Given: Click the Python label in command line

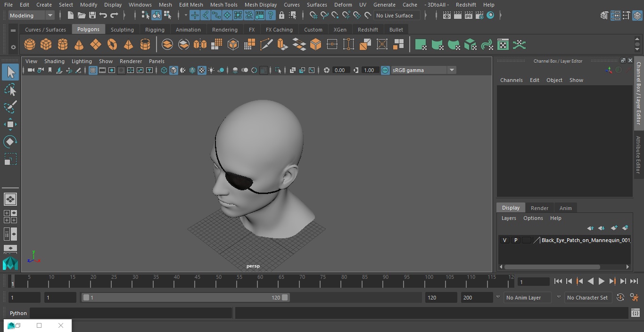Looking at the screenshot, I should click(x=18, y=313).
